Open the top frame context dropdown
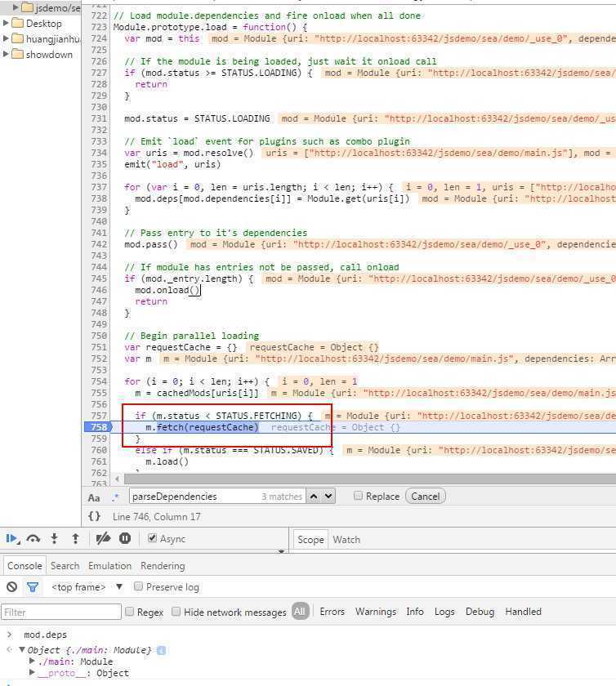This screenshot has width=616, height=686. tap(87, 586)
